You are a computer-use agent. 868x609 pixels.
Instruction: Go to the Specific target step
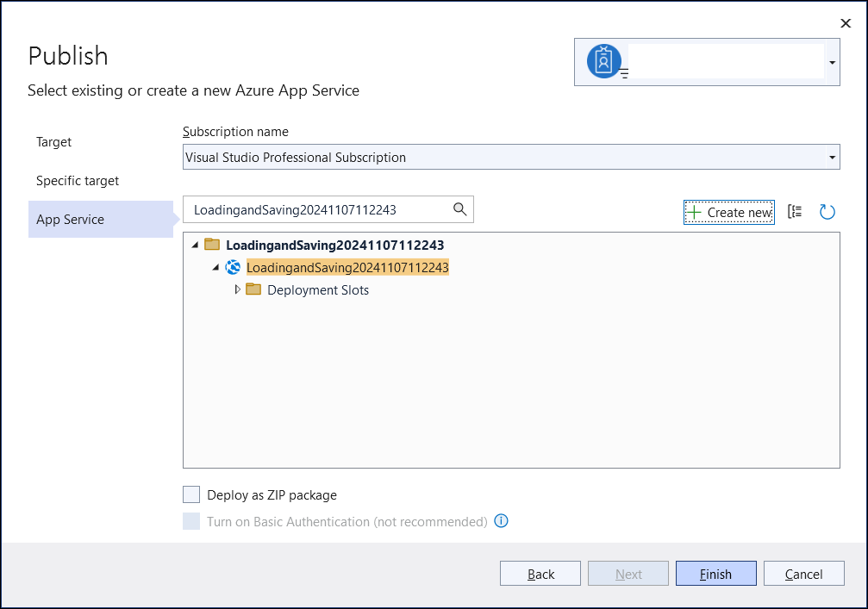tap(78, 180)
